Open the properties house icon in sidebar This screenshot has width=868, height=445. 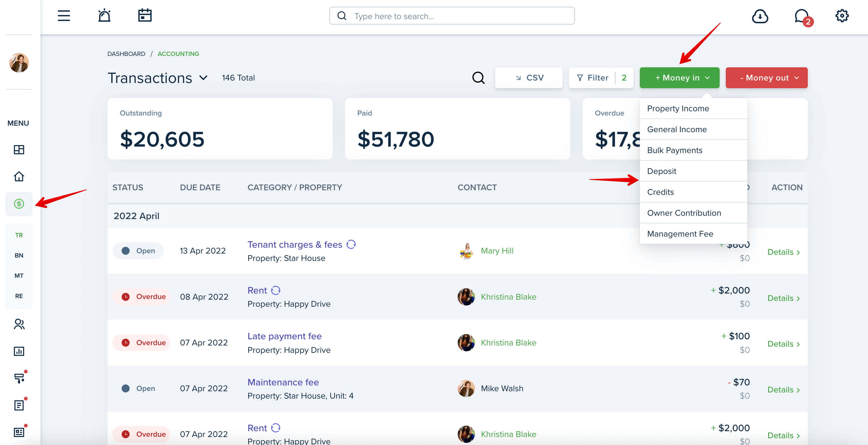click(19, 176)
